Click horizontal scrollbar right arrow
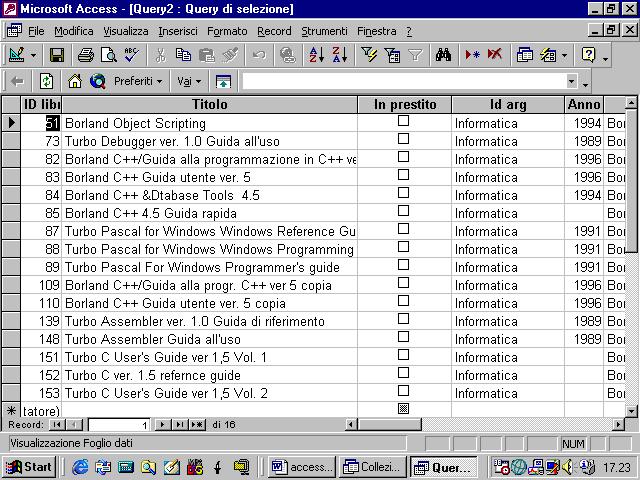The height and width of the screenshot is (480, 640). click(x=619, y=425)
